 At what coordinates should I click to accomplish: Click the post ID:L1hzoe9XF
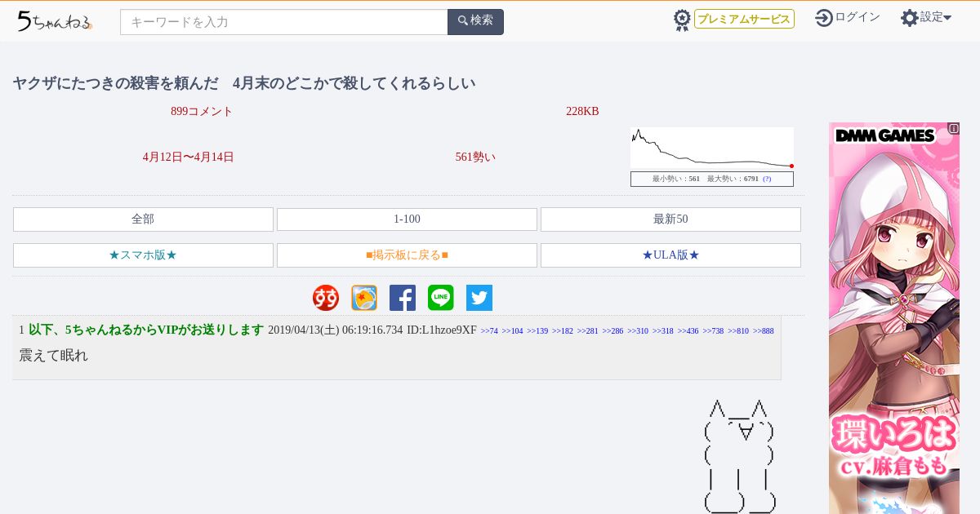pos(442,330)
